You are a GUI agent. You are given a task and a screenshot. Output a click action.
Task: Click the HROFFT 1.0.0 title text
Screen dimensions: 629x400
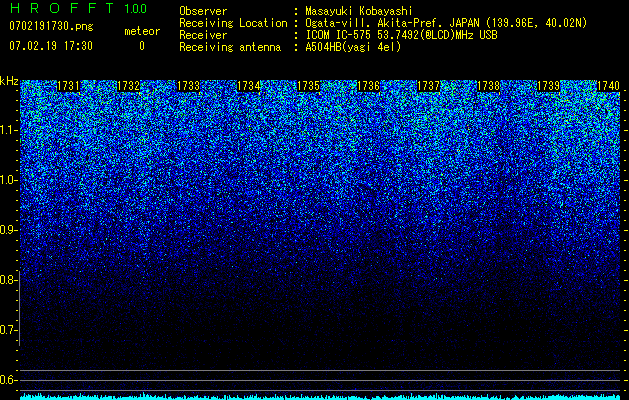pos(79,8)
